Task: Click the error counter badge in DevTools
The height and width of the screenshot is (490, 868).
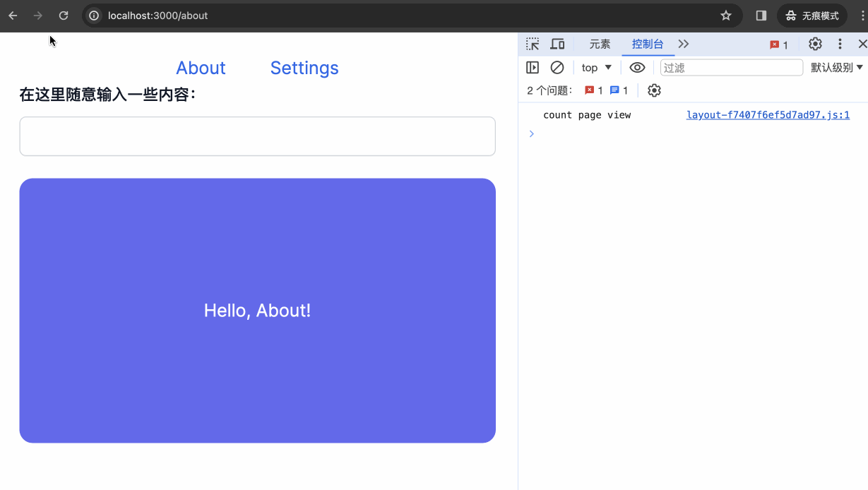Action: click(779, 44)
